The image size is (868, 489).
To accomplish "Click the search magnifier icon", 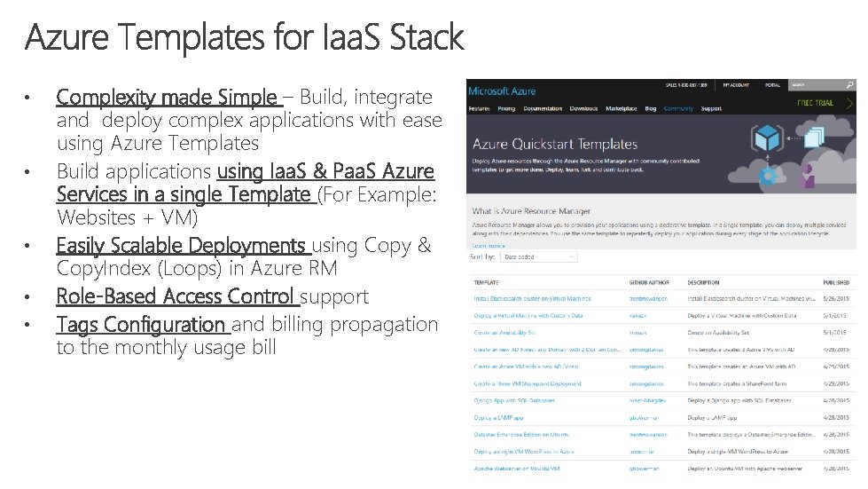I will (x=850, y=85).
